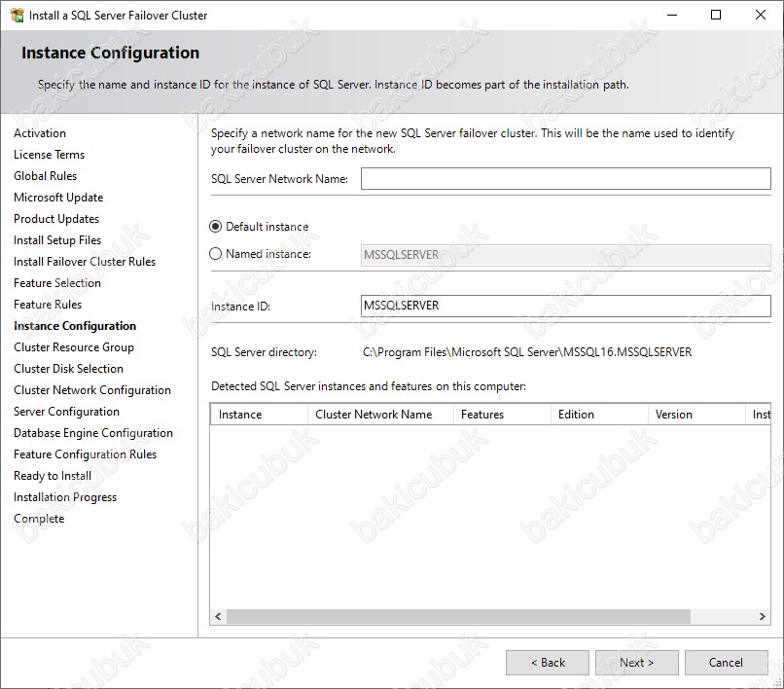Cancel the failover cluster installation
This screenshot has height=689, width=784.
726,663
